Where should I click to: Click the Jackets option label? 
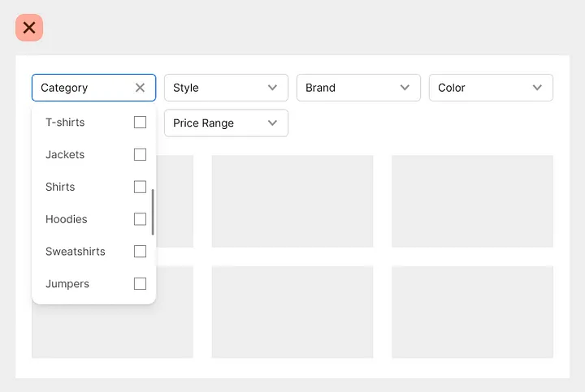click(65, 154)
